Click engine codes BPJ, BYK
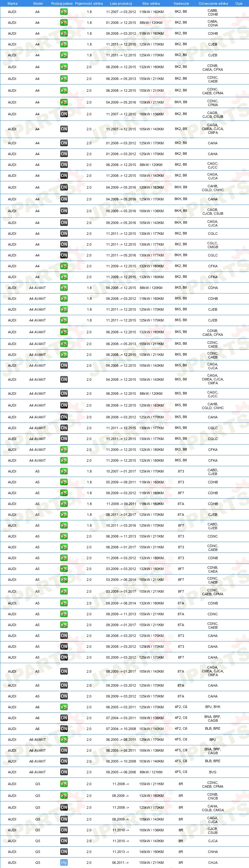Image resolution: width=249 pixels, height=868 pixels. coord(213,707)
